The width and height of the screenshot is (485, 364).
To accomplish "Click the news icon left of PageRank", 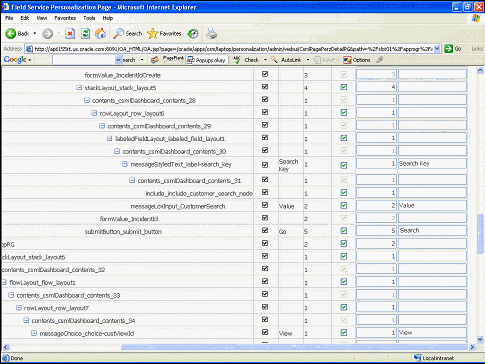I will [x=155, y=60].
